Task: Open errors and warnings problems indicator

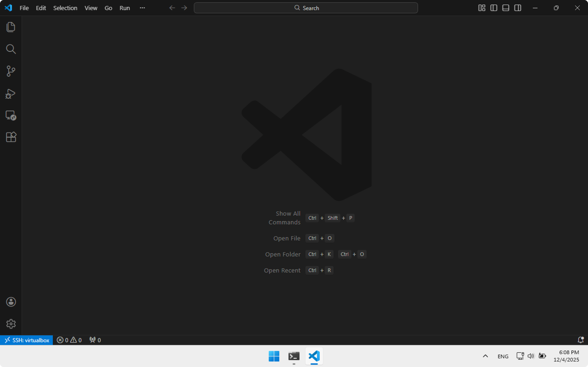Action: coord(69,340)
